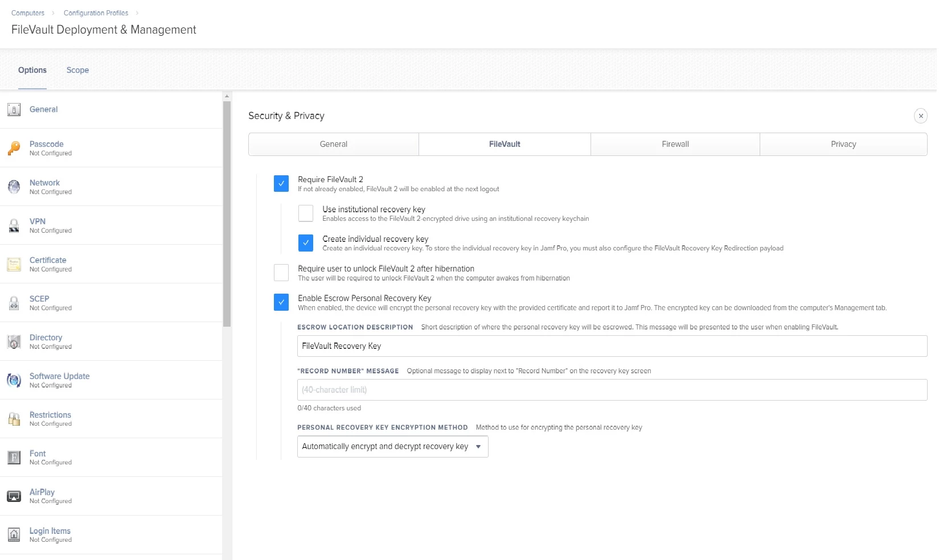
Task: Select the Font payload icon
Action: (14, 458)
